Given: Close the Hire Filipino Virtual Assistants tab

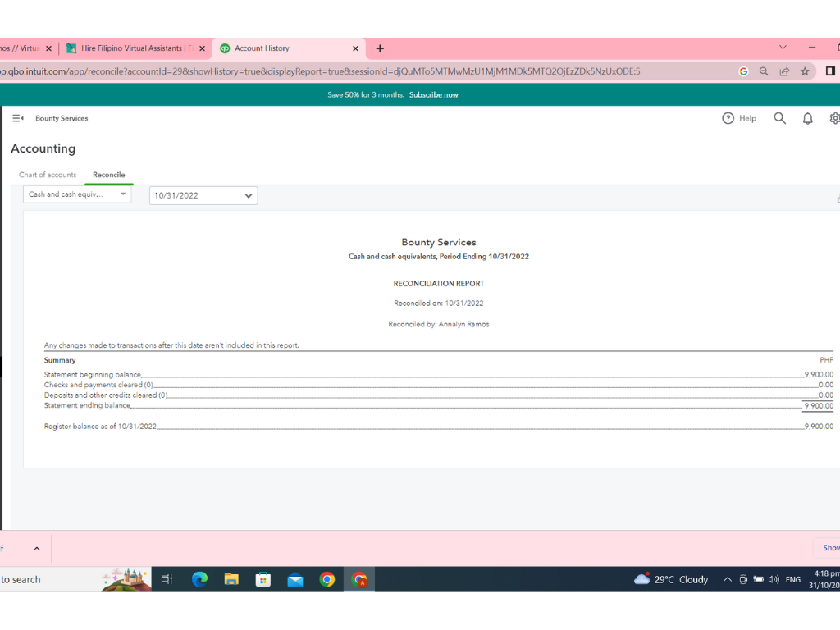Looking at the screenshot, I should tap(202, 48).
